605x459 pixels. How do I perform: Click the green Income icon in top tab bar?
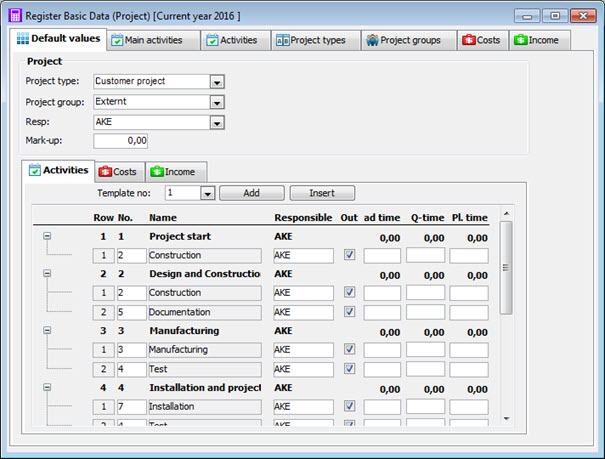520,40
